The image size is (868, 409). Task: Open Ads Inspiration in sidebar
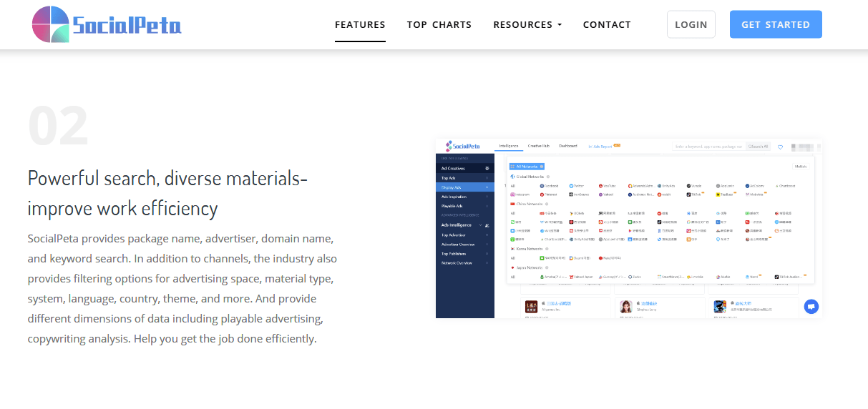[x=465, y=197]
